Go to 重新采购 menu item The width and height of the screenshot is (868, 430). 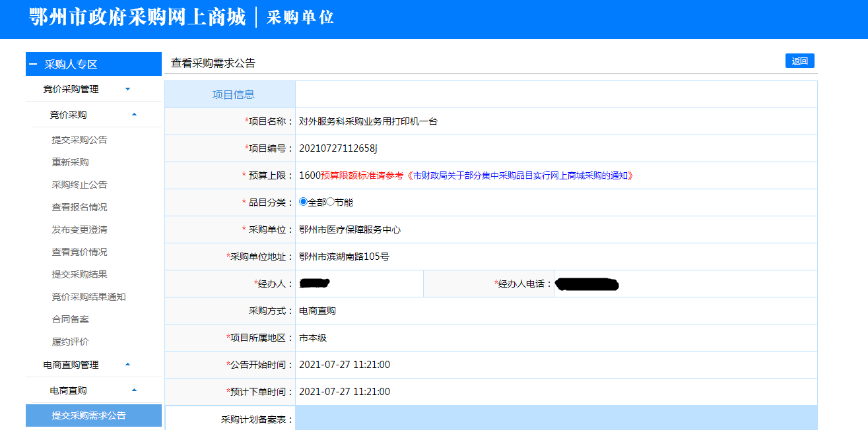(70, 162)
